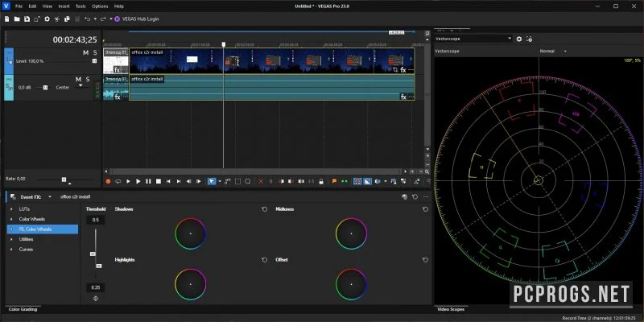Viewport: 644px width, 322px height.
Task: Open video scopes settings gear icon
Action: [519, 39]
